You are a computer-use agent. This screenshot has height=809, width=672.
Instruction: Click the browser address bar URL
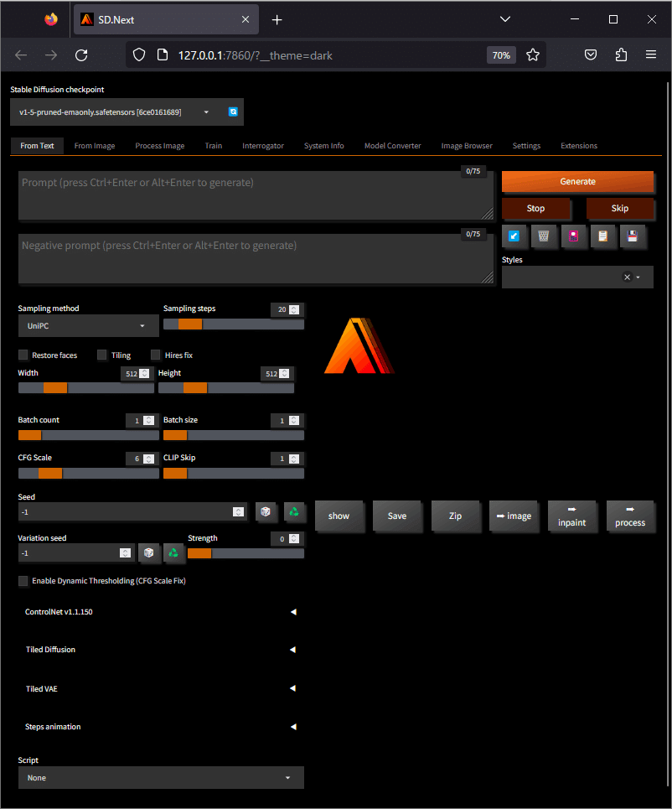click(256, 55)
